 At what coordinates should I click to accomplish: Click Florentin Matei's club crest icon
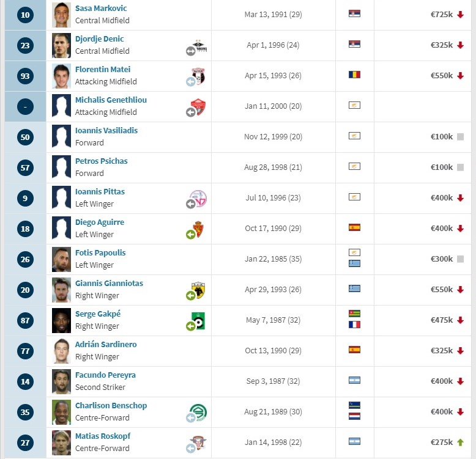point(198,76)
